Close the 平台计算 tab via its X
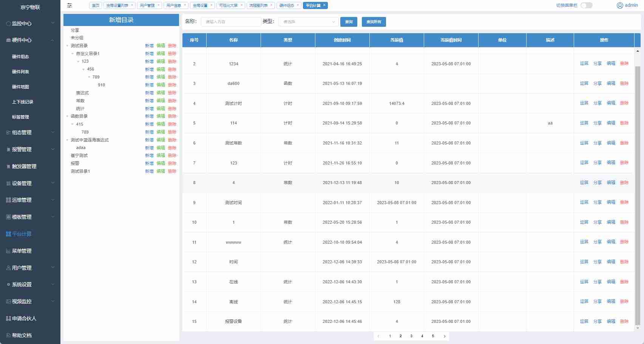 click(324, 5)
